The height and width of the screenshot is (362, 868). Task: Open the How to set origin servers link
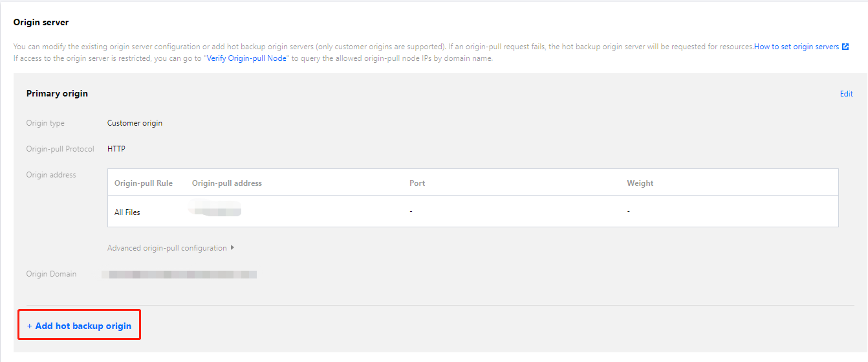click(796, 47)
